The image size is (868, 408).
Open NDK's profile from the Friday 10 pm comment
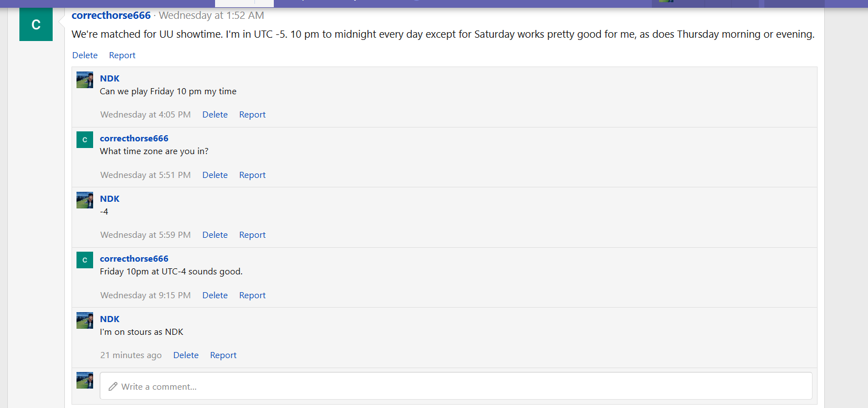110,79
